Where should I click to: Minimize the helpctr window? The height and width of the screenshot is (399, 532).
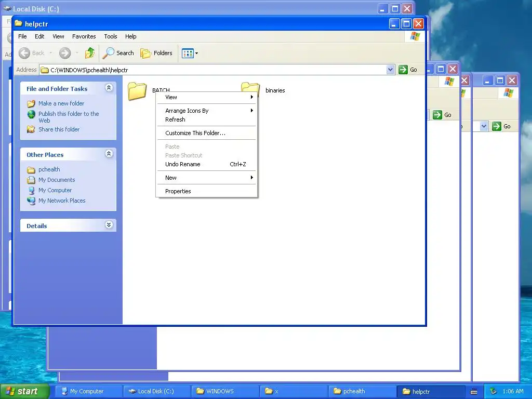pos(394,24)
